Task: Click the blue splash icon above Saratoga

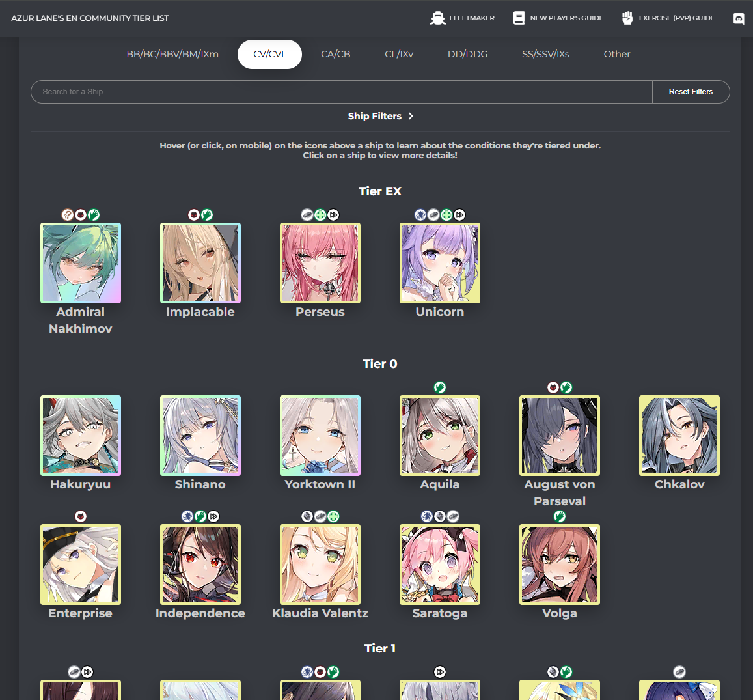Action: coord(427,516)
